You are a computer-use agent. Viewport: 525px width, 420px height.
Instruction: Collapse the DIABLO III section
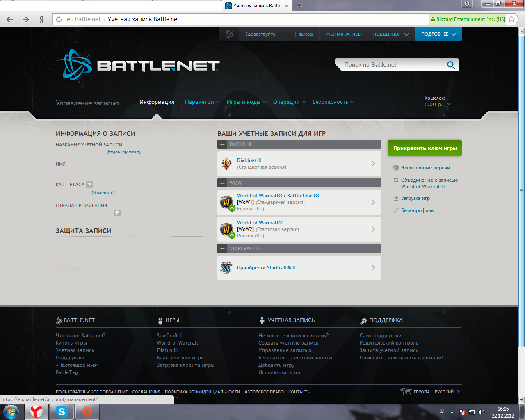(x=222, y=144)
